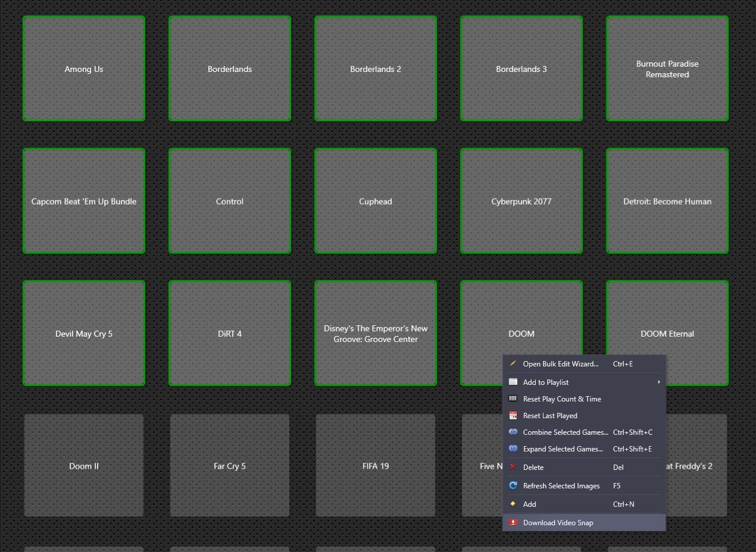
Task: Choose the Detroit: Become Human tile
Action: (667, 201)
